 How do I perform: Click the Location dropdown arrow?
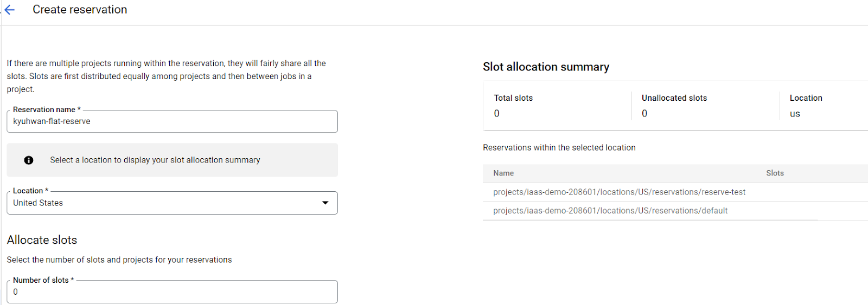tap(325, 203)
